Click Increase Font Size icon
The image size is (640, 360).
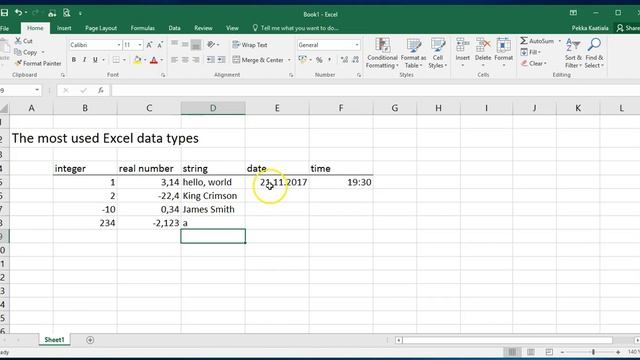click(x=149, y=45)
